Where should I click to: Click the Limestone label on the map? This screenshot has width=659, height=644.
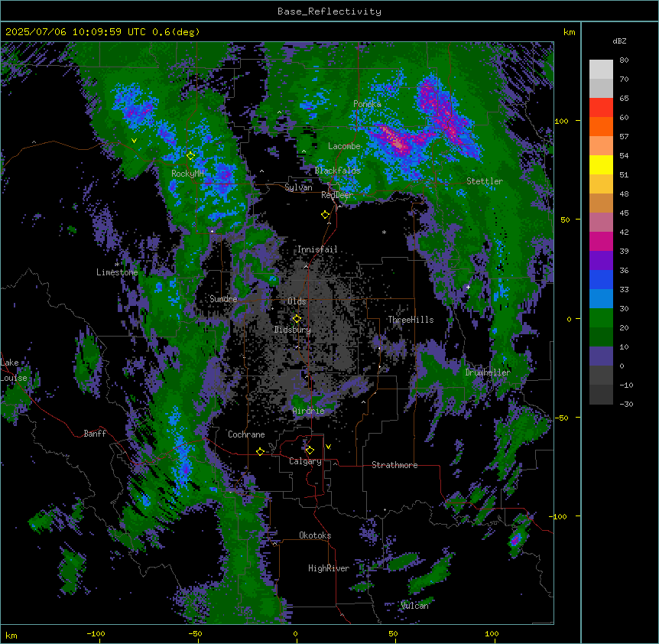117,272
